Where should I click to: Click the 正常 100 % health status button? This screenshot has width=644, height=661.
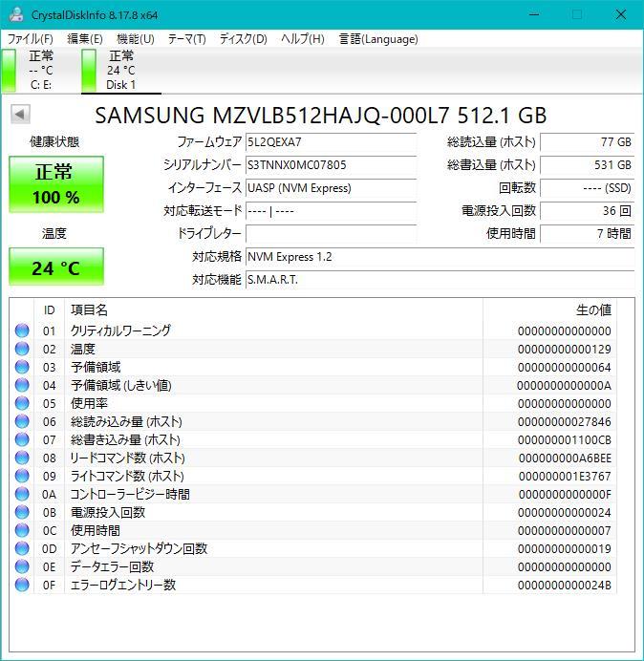pyautogui.click(x=56, y=184)
